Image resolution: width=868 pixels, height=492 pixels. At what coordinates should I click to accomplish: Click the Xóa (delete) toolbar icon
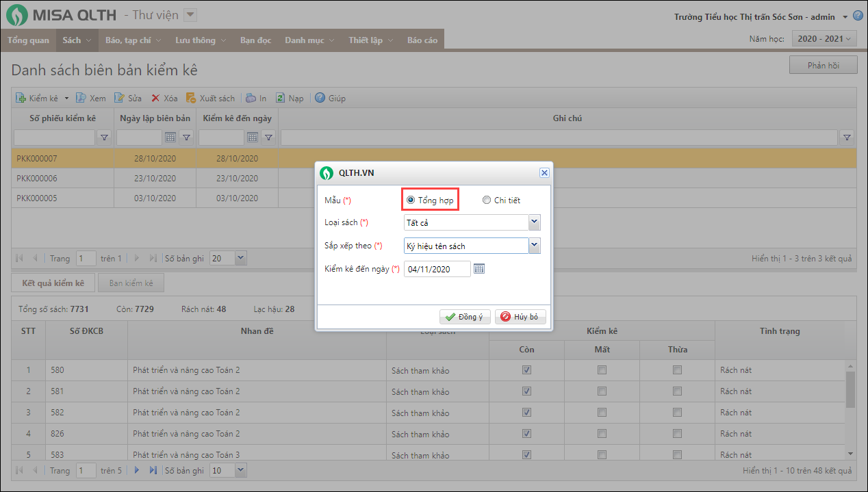click(x=155, y=99)
